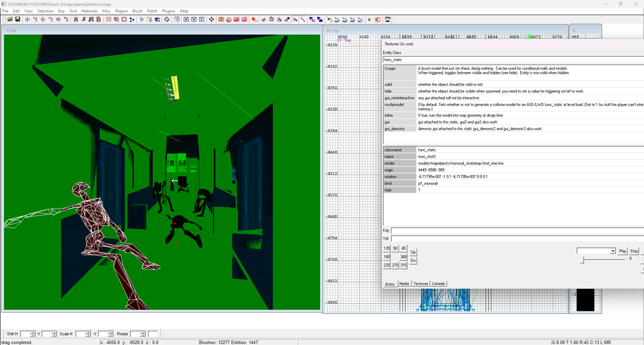The height and width of the screenshot is (345, 644).
Task: Select the p1_monorail bind property row
Action: pos(514,184)
